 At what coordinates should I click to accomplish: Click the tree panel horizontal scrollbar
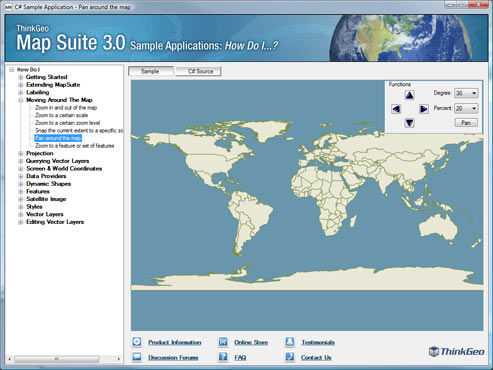click(63, 359)
